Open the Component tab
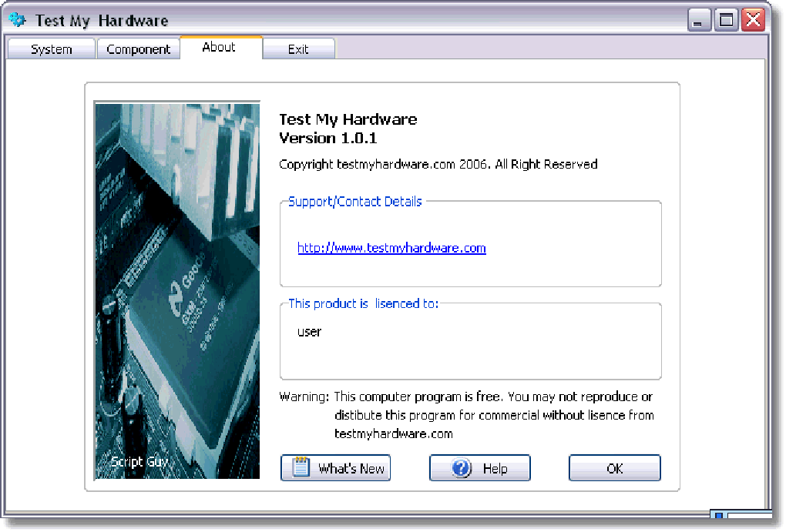 (138, 49)
